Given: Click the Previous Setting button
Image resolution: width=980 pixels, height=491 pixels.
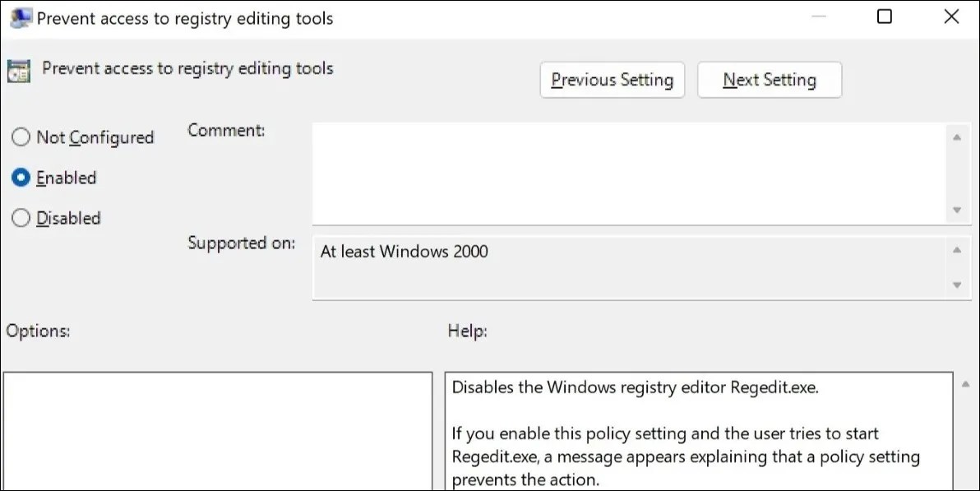Looking at the screenshot, I should point(612,80).
